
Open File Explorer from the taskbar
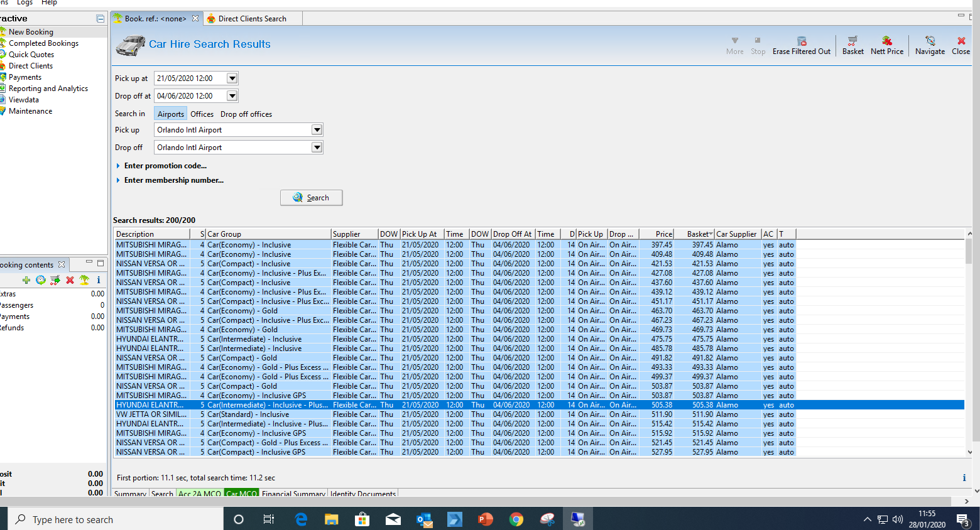click(x=332, y=519)
